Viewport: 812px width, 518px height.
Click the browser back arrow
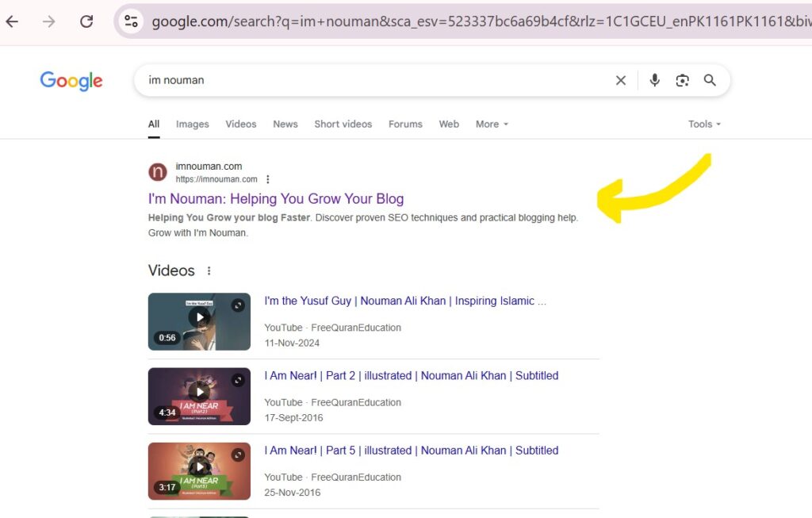coord(12,21)
